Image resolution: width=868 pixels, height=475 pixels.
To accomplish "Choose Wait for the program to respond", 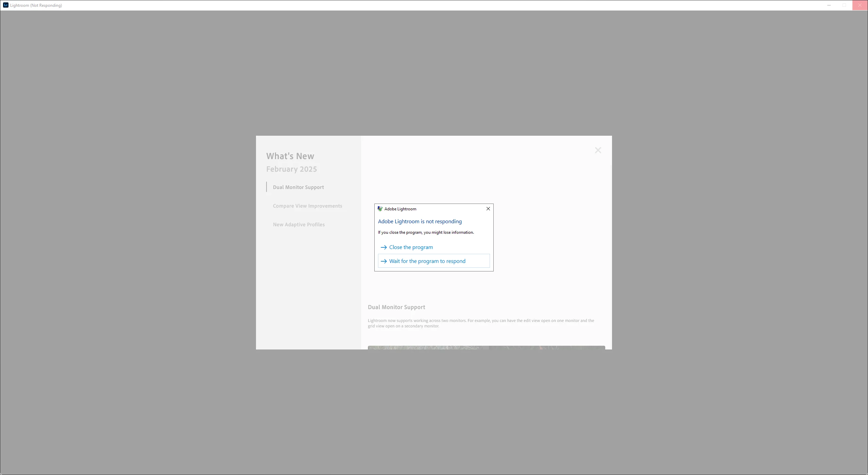I will tap(427, 261).
